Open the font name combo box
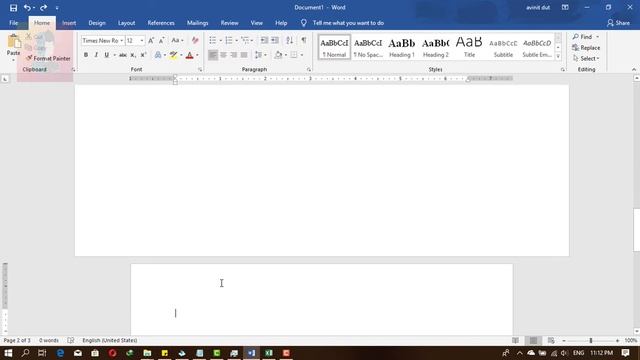The height and width of the screenshot is (360, 640). (x=102, y=40)
